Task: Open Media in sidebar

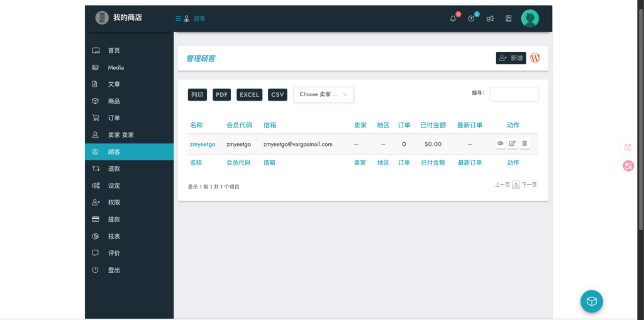Action: point(129,67)
